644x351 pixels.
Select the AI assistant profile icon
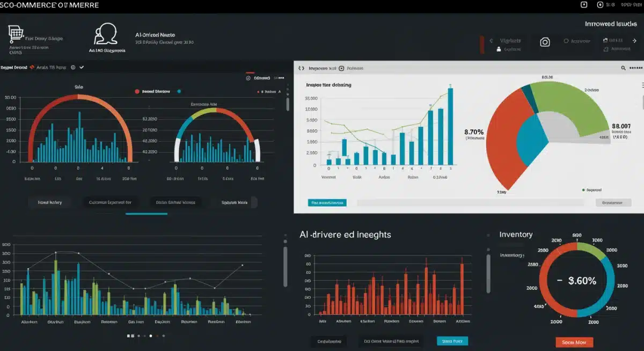coord(106,32)
